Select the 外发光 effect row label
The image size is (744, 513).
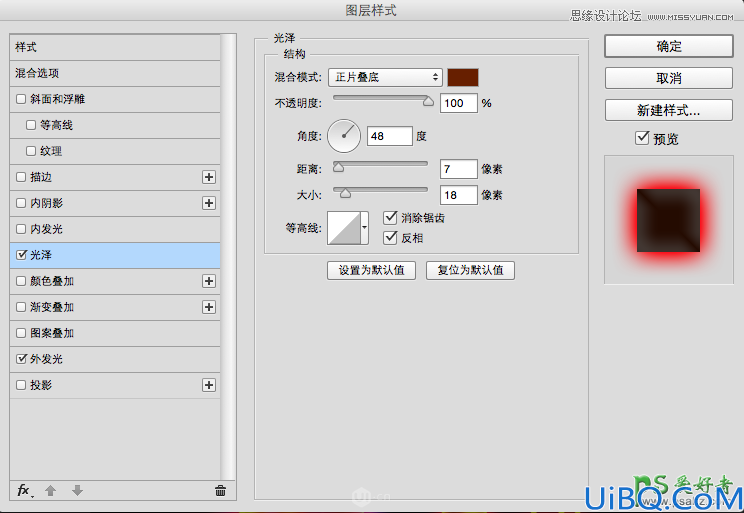coord(46,359)
